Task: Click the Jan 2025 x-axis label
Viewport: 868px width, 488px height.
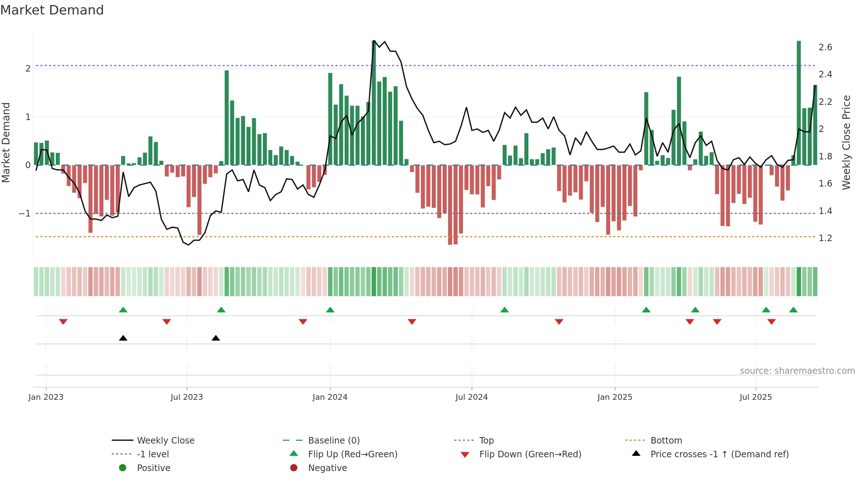Action: pyautogui.click(x=615, y=397)
